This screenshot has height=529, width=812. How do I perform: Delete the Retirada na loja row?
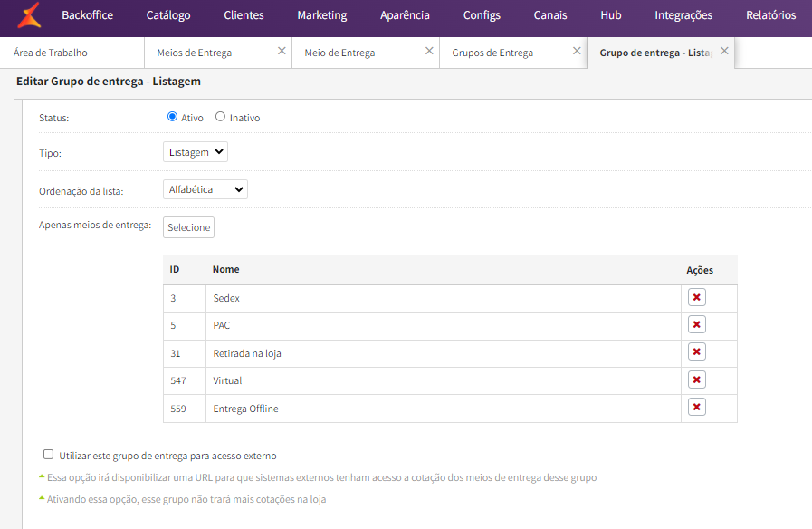click(x=696, y=351)
